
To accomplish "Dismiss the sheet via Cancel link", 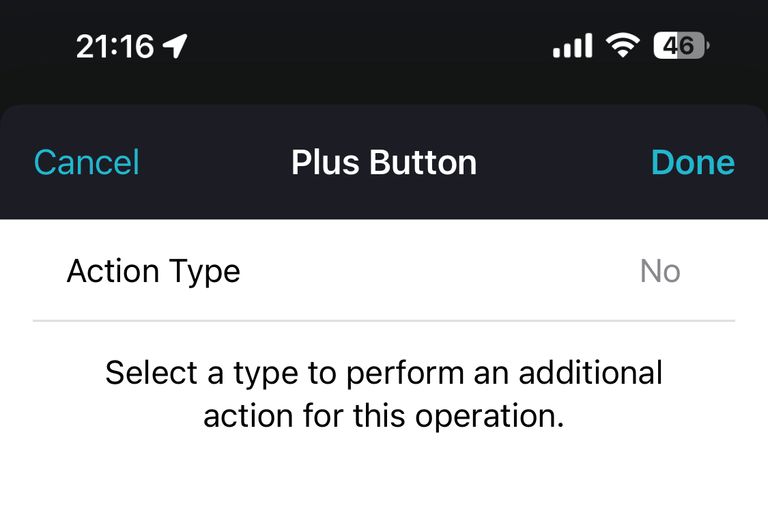I will tap(87, 162).
